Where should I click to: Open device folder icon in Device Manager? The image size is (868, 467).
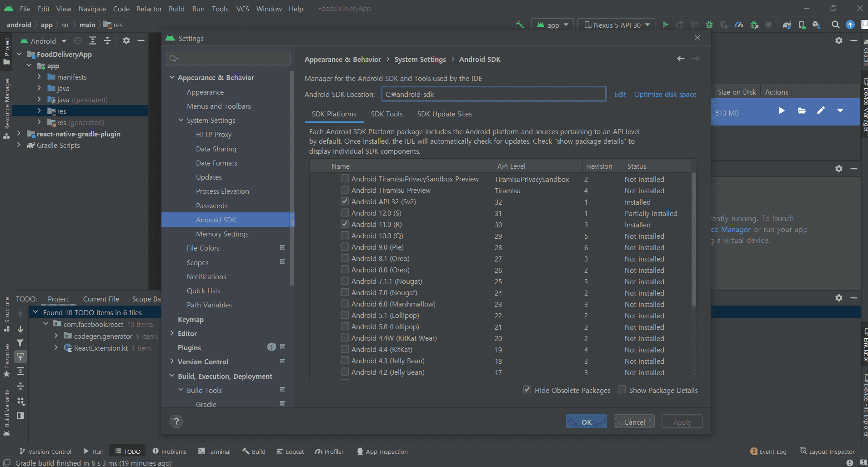click(x=802, y=110)
